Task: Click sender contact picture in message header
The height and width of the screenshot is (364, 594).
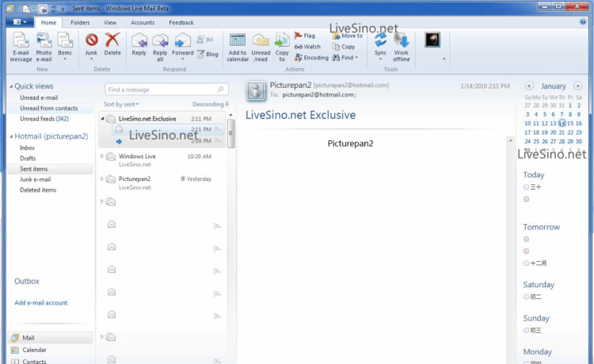Action: (x=256, y=91)
